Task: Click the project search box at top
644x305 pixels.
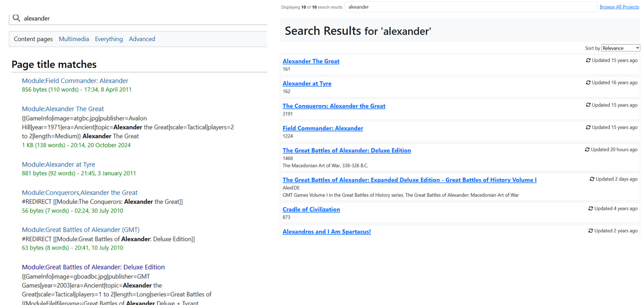Action: [471, 7]
